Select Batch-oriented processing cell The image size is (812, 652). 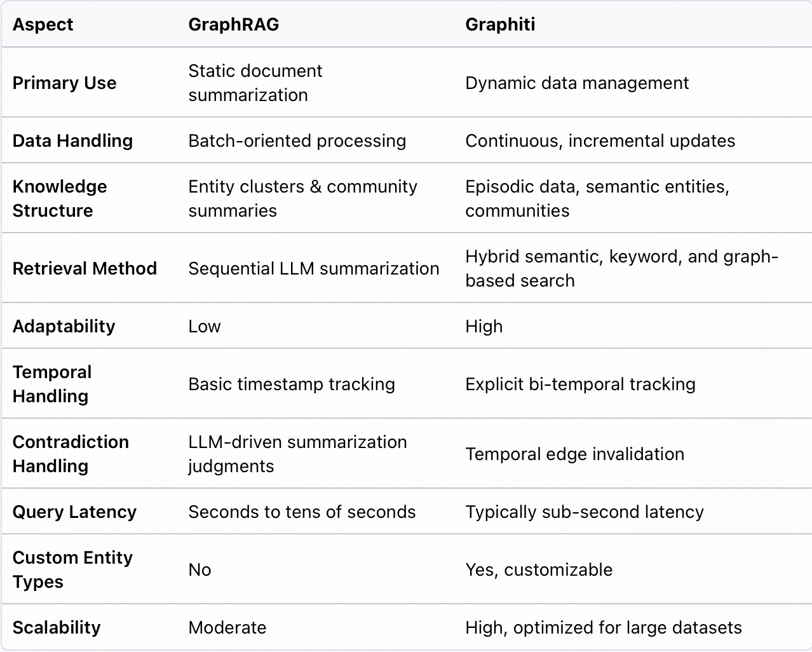[297, 141]
